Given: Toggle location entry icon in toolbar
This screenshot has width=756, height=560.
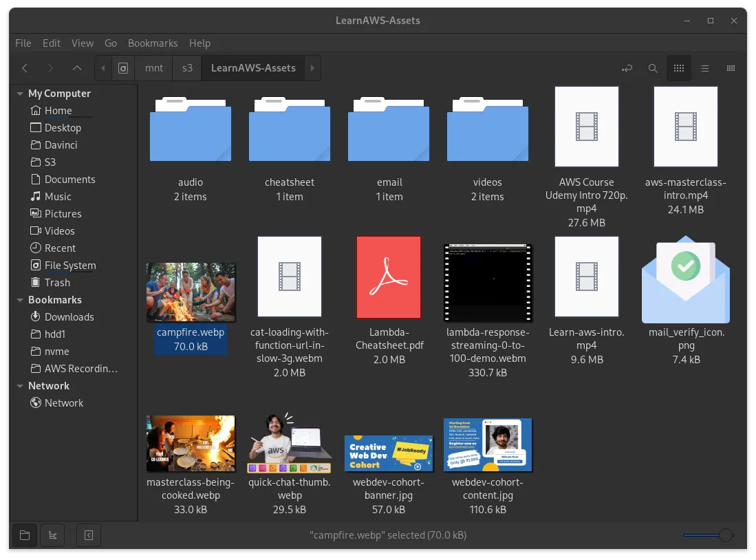Looking at the screenshot, I should (627, 68).
